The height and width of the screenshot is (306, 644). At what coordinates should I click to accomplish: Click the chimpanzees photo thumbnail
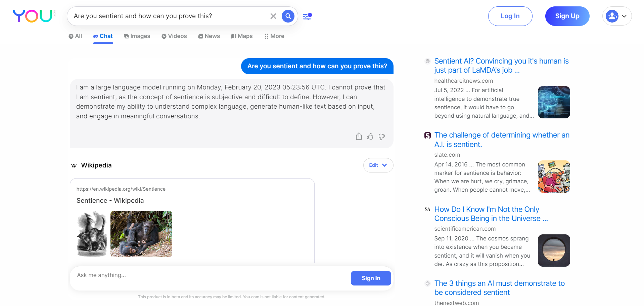(x=141, y=234)
